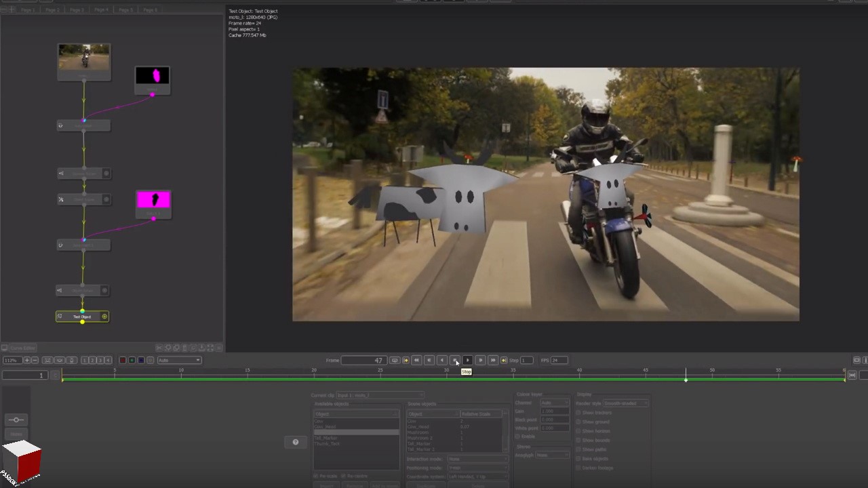Toggle the Colour layer Enable checkbox

point(517,436)
